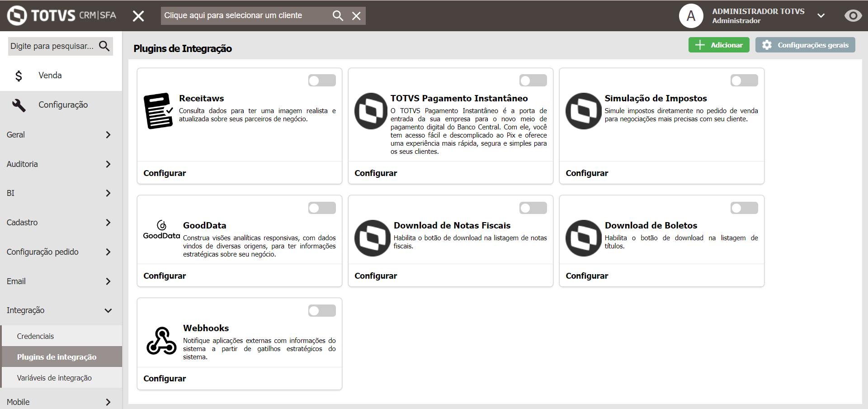Image resolution: width=868 pixels, height=409 pixels.
Task: Click the Receitaws document icon
Action: click(x=159, y=111)
